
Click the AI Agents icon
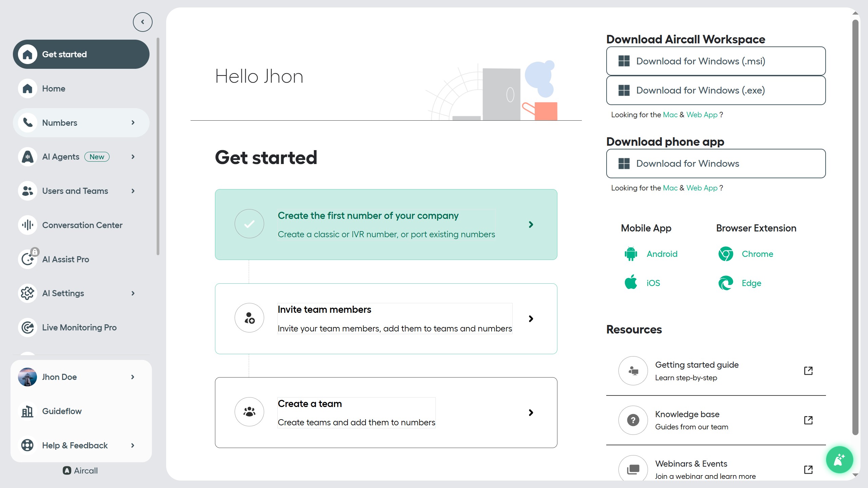pyautogui.click(x=27, y=157)
